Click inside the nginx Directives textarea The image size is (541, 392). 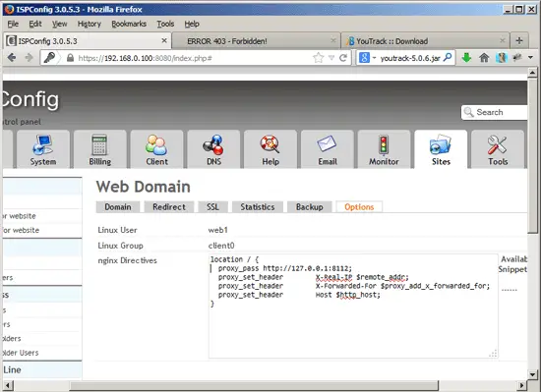click(x=353, y=307)
